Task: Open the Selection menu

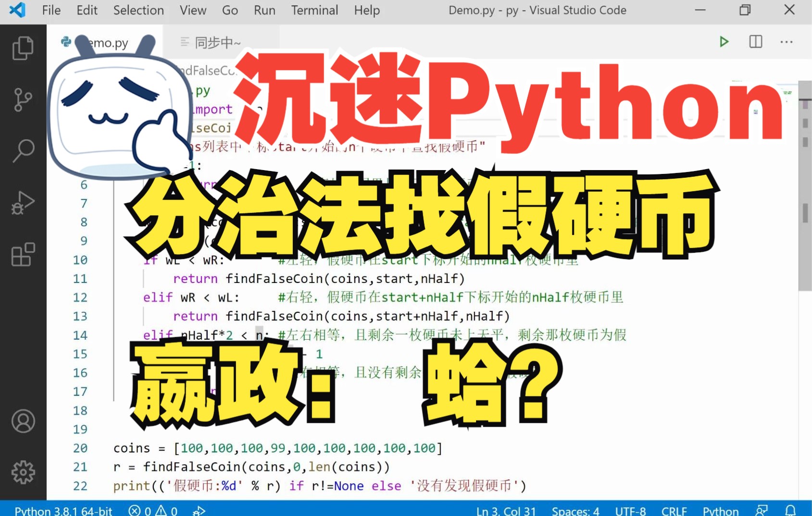Action: coord(138,10)
